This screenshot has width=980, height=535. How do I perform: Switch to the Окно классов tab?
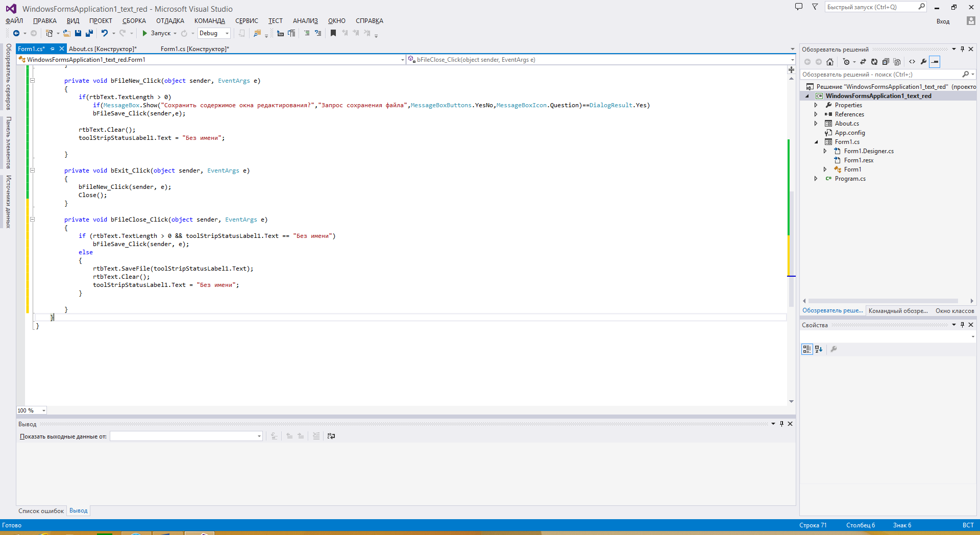[x=954, y=311]
